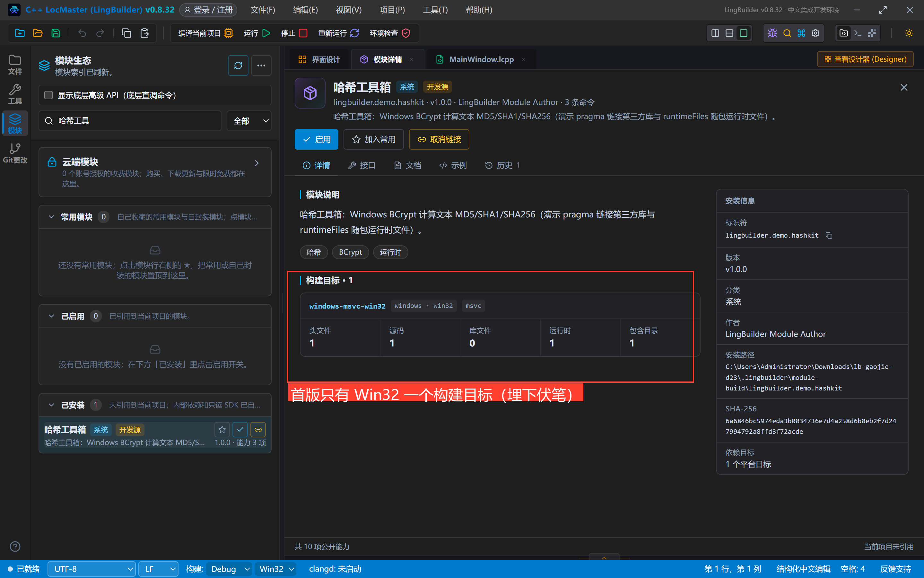Click the redo arrow icon
The height and width of the screenshot is (578, 924).
100,33
